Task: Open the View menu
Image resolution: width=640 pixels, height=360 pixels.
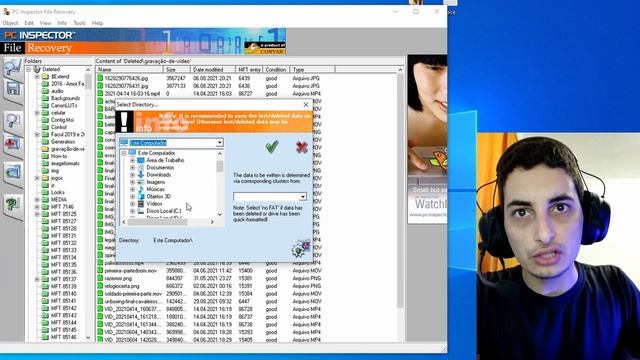Action: (45, 23)
